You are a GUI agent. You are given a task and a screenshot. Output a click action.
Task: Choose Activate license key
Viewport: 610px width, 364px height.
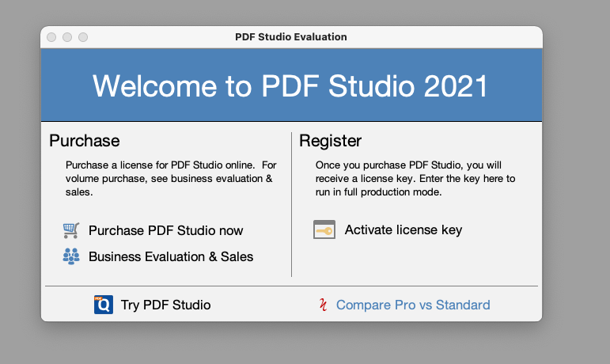(x=404, y=229)
